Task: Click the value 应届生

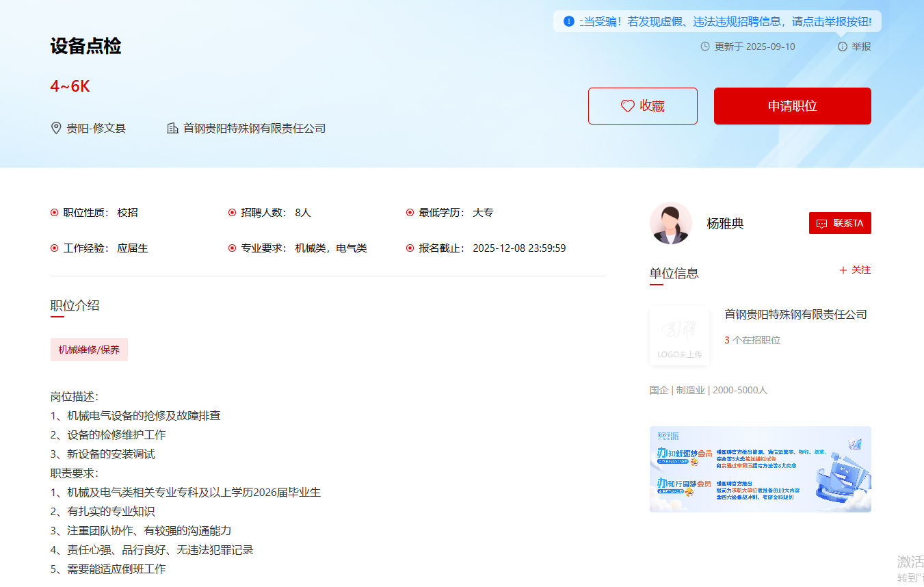Action: pos(133,248)
